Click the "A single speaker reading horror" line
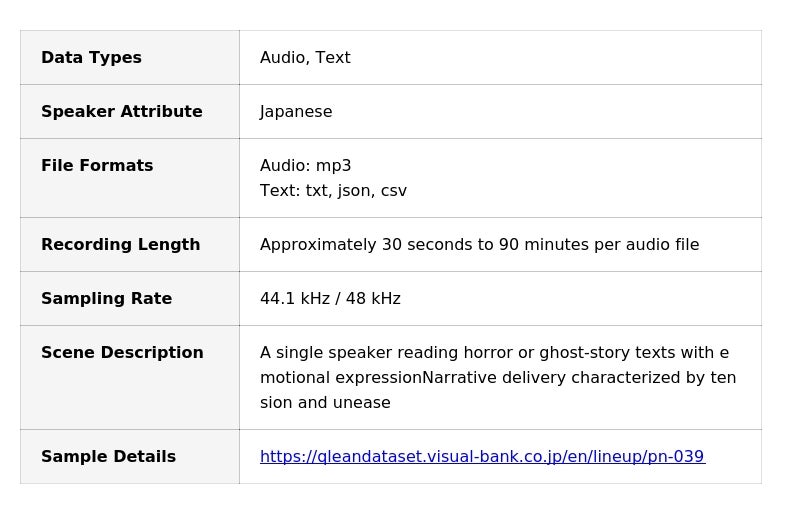 click(494, 353)
